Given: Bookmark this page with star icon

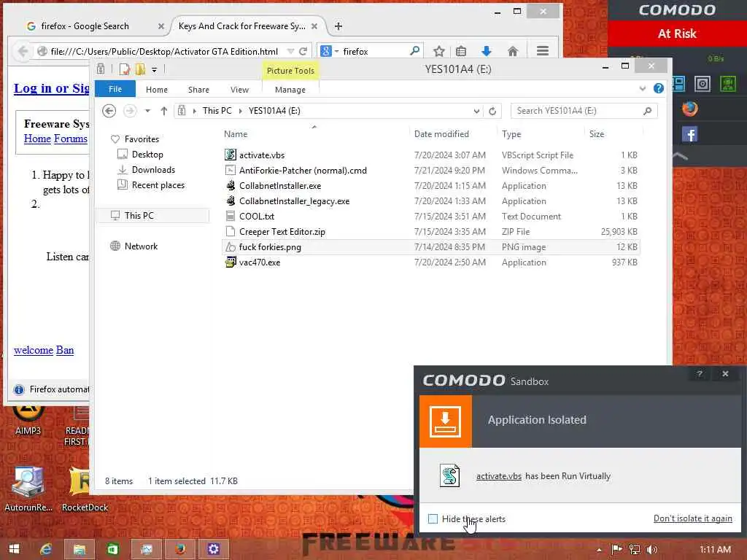Looking at the screenshot, I should pos(438,51).
